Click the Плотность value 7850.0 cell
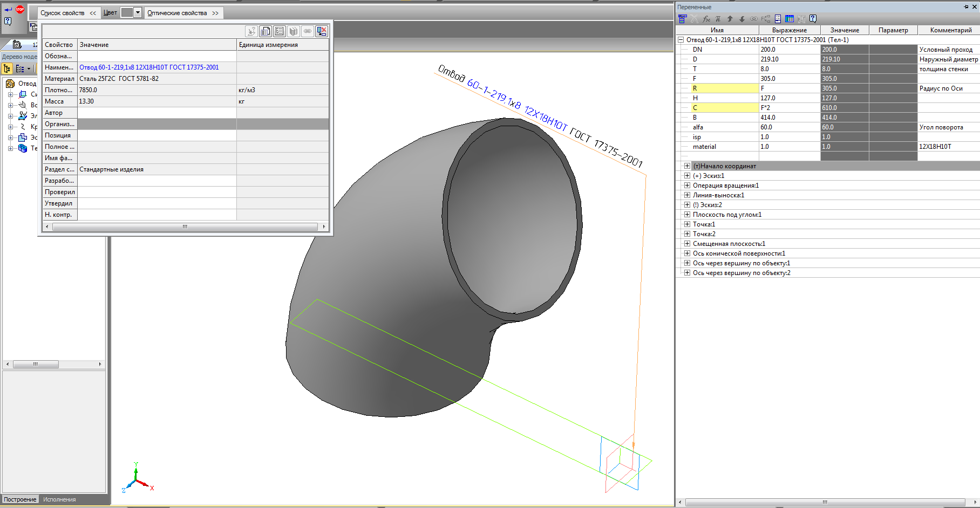This screenshot has width=980, height=508. (x=157, y=90)
